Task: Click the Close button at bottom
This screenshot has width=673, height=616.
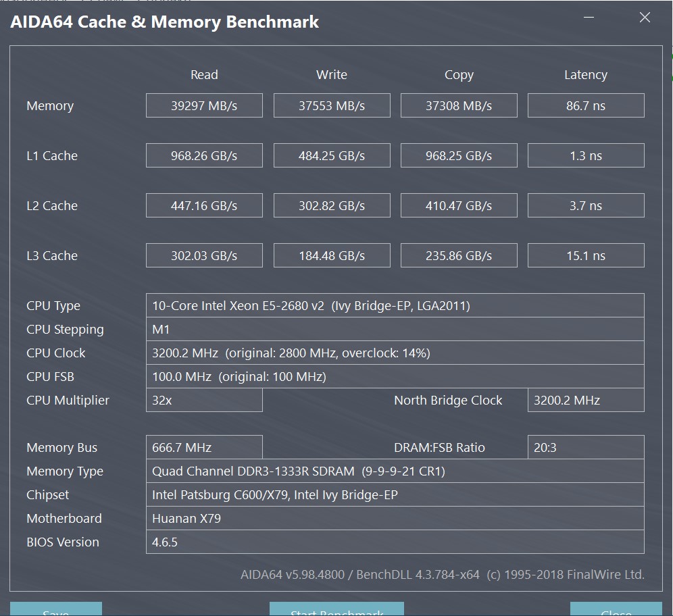Action: coord(616,609)
